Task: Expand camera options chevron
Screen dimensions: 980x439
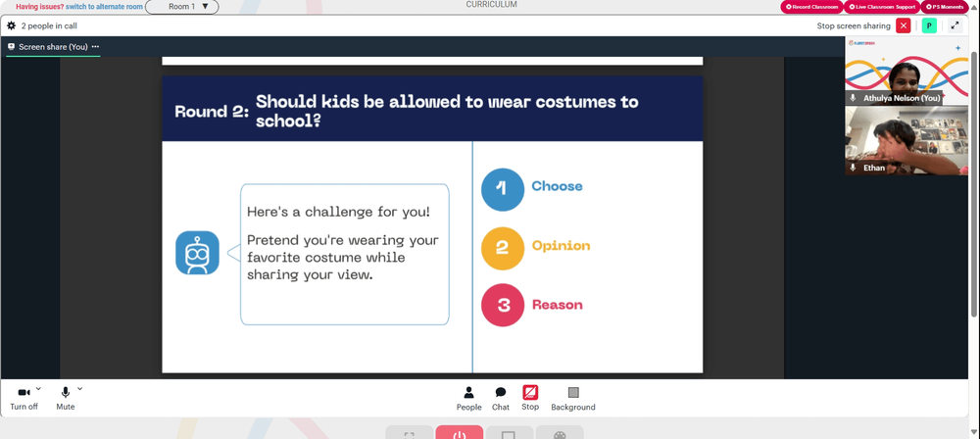Action: 39,388
